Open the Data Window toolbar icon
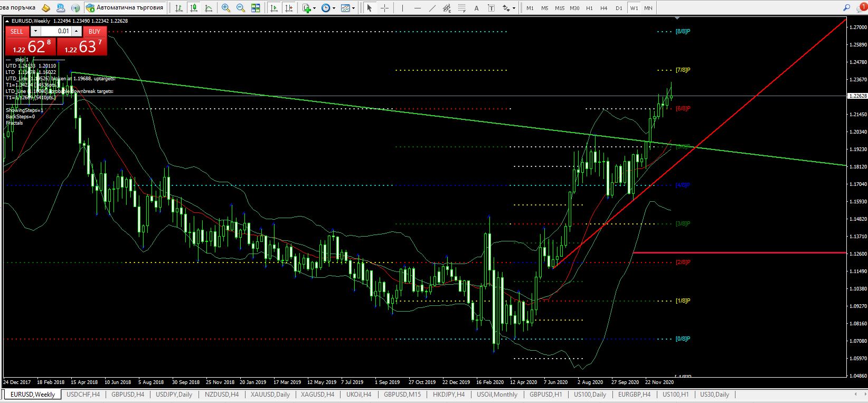Viewport: 868px width, 403px height. pos(61,8)
